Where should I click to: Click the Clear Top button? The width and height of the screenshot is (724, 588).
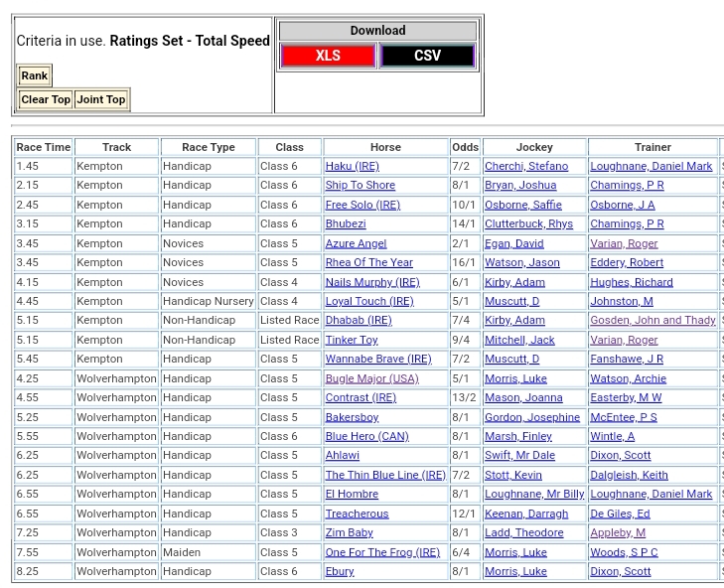(46, 99)
